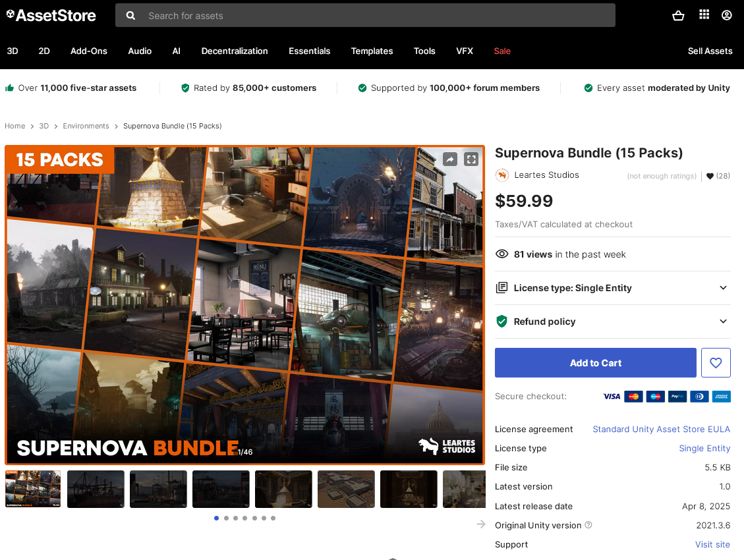The image size is (744, 560).
Task: Click the views eye icon
Action: 501,254
